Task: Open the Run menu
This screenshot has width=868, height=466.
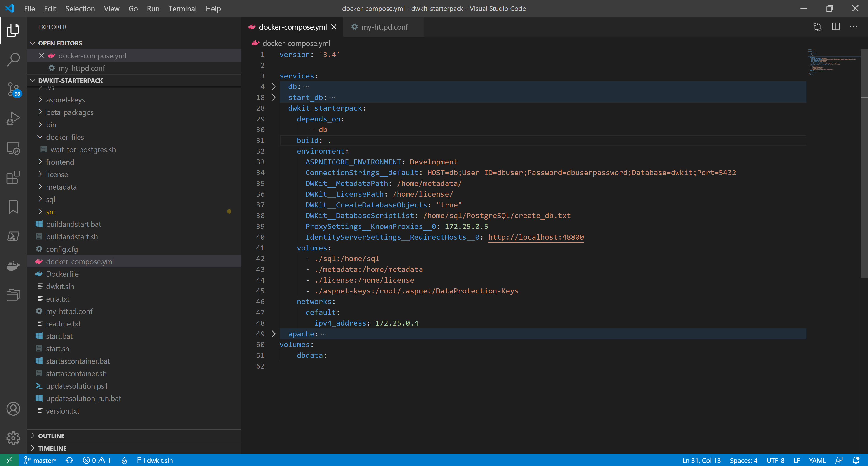Action: point(153,8)
